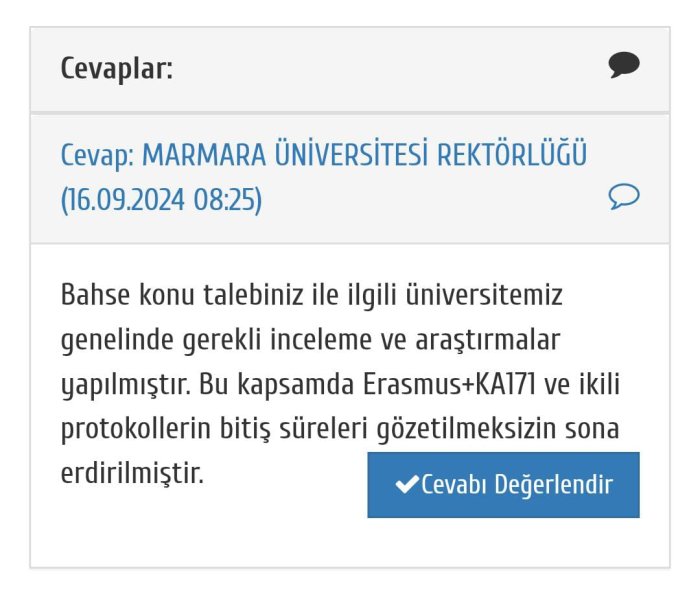Screen dimensions: 700x592
Task: Click the Cevap: label before MARMARA
Action: [97, 156]
